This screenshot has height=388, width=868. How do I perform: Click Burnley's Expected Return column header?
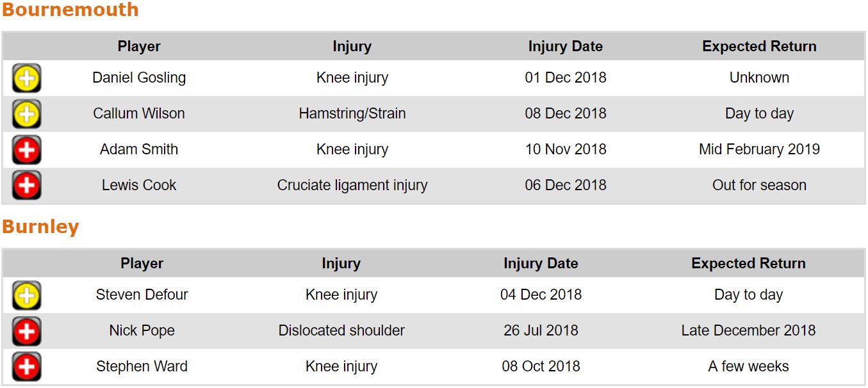(x=748, y=264)
